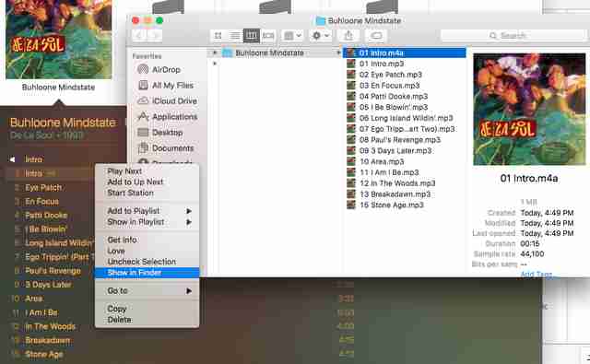Choose Add to Up Next
The height and width of the screenshot is (364, 590).
(147, 182)
